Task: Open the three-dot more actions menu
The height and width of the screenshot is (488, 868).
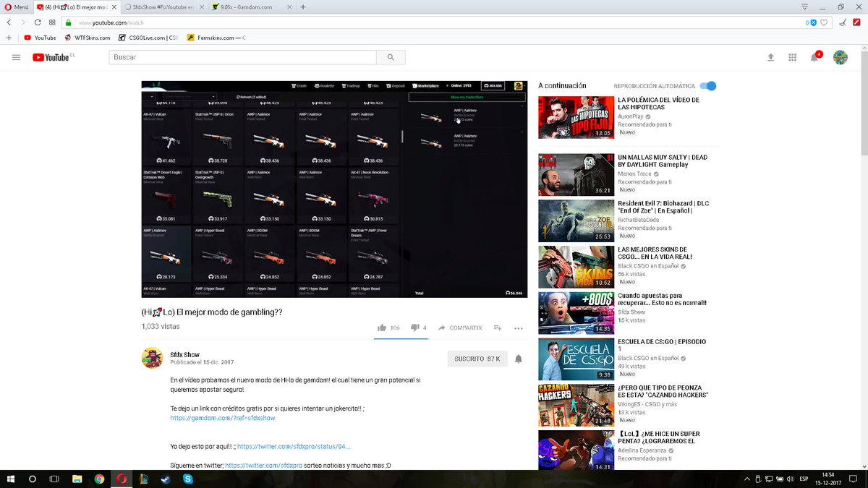Action: 518,328
